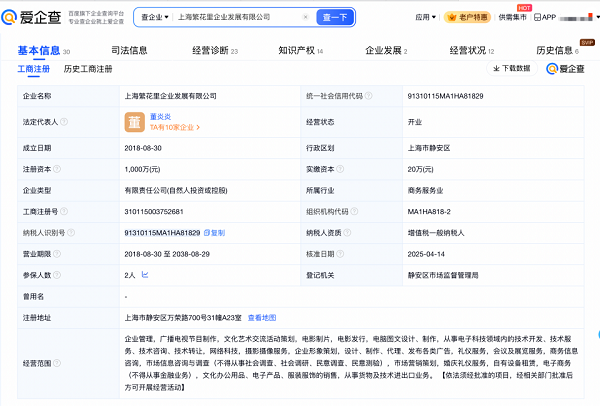The image size is (600, 406).
Task: Expand the TA有10家企业 link arrow
Action: (x=196, y=128)
